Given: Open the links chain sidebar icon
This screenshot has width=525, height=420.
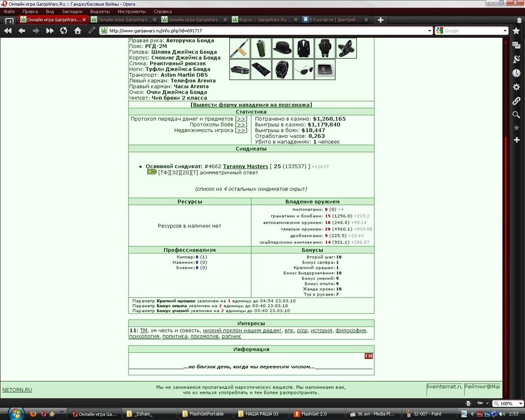Looking at the screenshot, I should (x=517, y=101).
